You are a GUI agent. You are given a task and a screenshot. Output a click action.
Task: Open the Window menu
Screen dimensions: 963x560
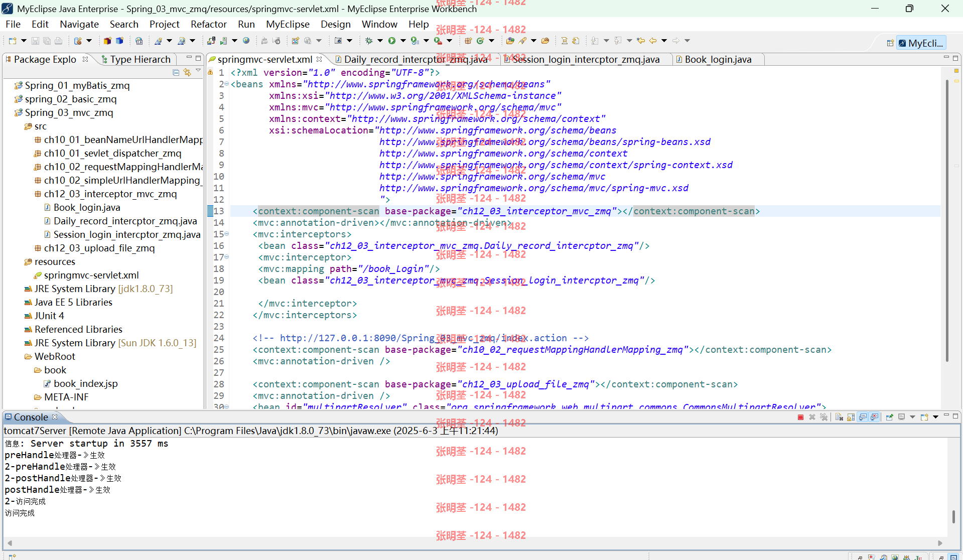click(379, 24)
